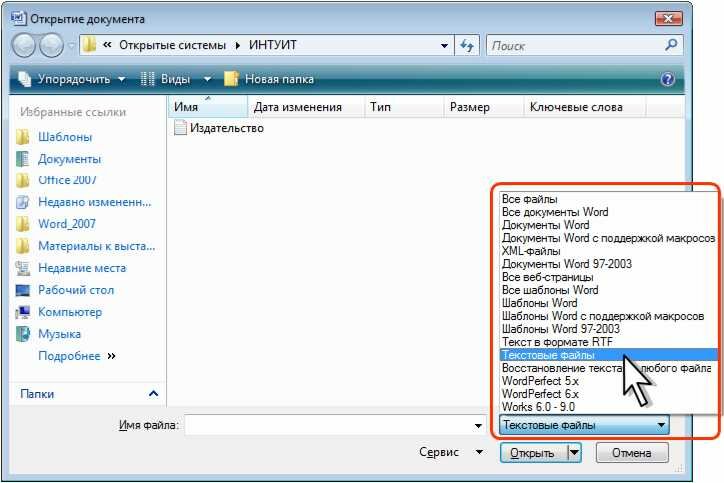Open the Музыка folder shortcut

(x=59, y=334)
